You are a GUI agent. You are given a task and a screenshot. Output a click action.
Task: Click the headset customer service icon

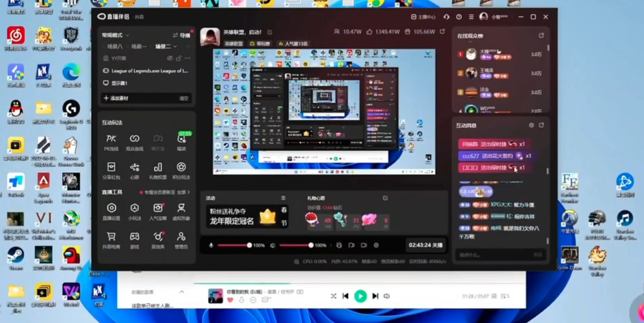[447, 17]
